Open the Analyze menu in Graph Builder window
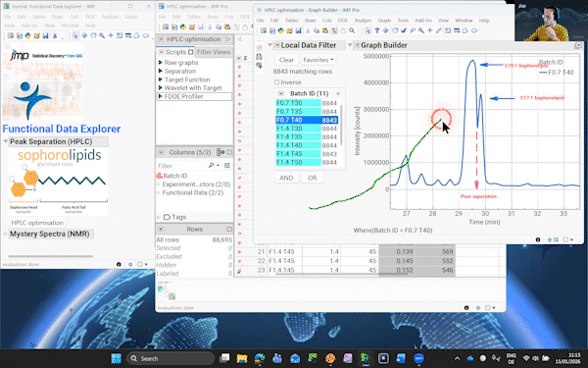 pos(363,21)
